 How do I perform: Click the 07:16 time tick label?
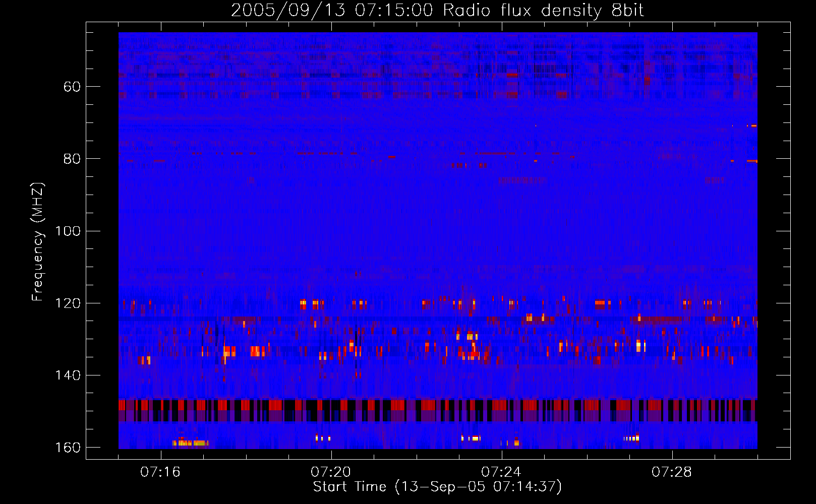(160, 472)
